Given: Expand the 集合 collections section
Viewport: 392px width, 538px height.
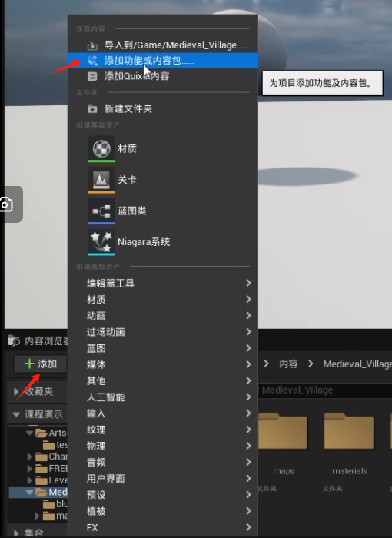Looking at the screenshot, I should (x=16, y=533).
